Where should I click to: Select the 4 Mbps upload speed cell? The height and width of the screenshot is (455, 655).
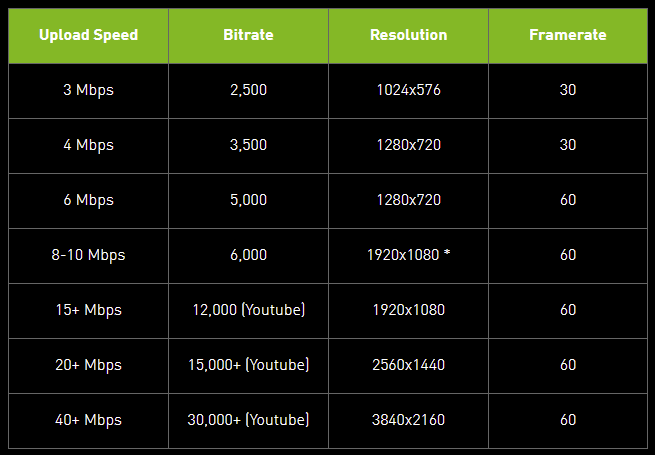(x=88, y=145)
